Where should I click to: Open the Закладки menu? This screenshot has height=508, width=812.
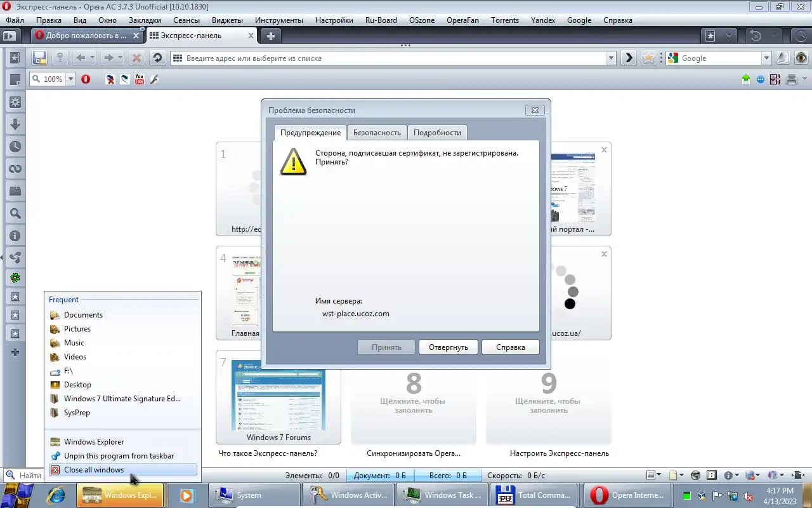(145, 20)
